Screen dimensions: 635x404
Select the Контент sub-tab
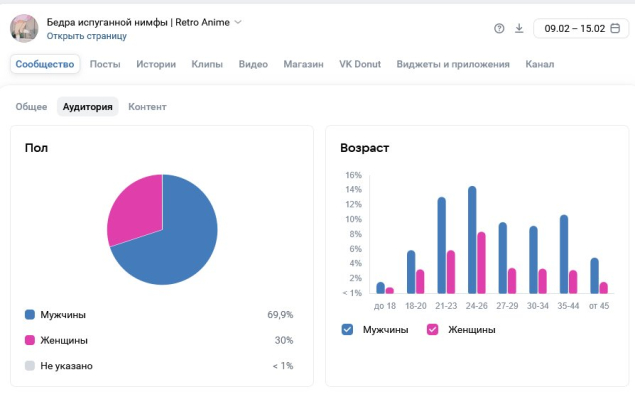[x=147, y=106]
